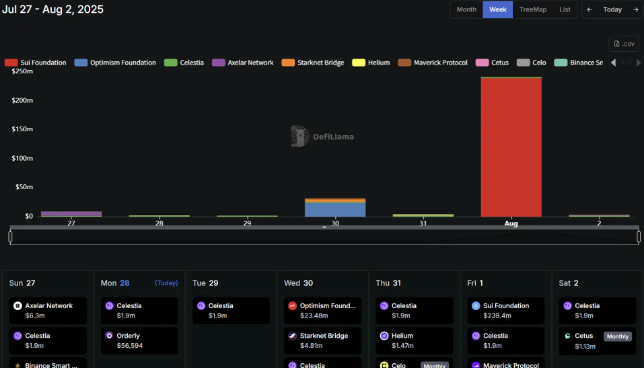Click right handle of chart range slider
Viewport: 644px width, 369px height.
[639, 236]
